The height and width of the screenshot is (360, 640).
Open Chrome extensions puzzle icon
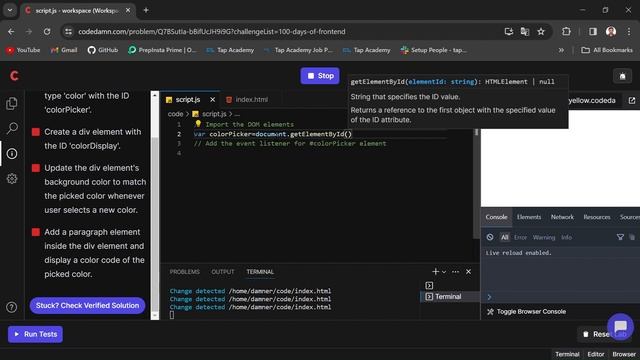tap(566, 31)
